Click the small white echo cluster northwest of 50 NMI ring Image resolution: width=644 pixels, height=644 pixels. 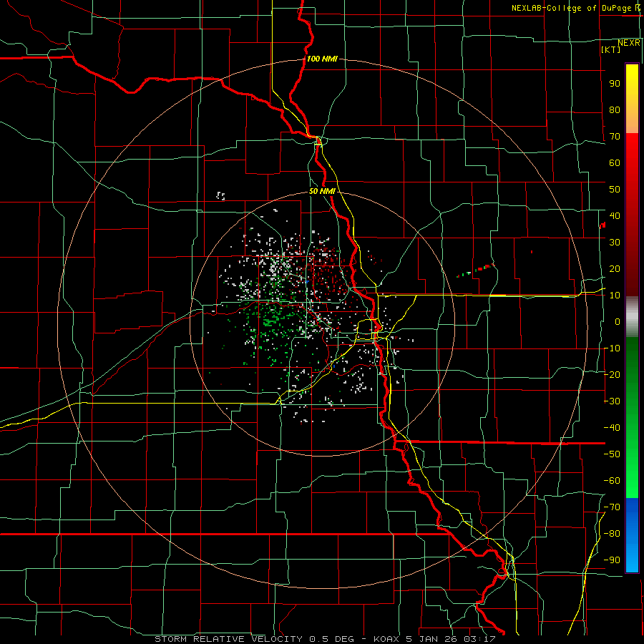[x=221, y=195]
